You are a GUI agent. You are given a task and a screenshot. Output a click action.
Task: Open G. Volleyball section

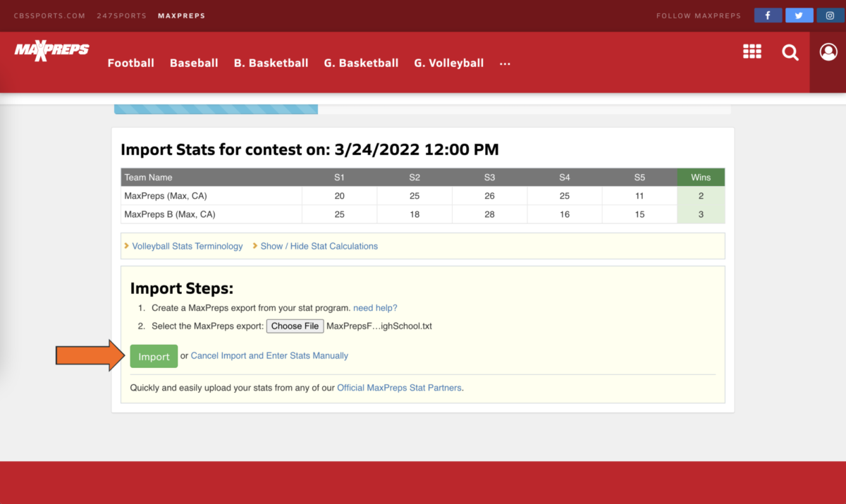pyautogui.click(x=448, y=63)
